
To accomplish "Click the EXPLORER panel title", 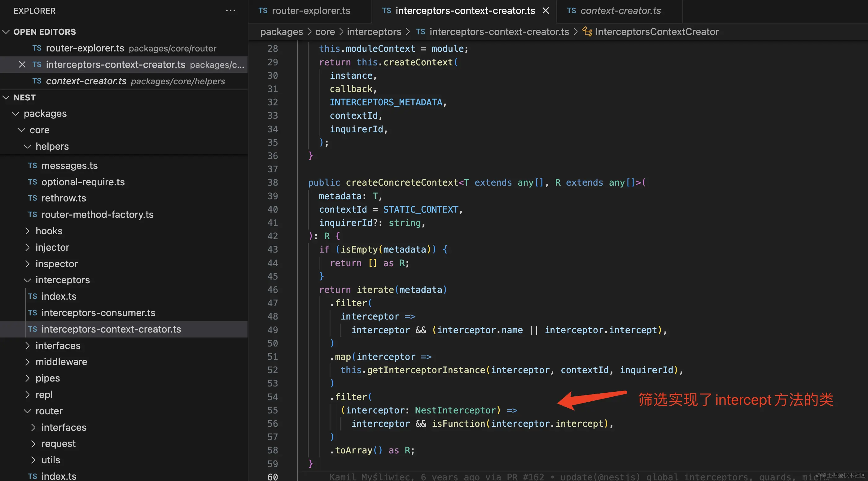I will pos(34,11).
